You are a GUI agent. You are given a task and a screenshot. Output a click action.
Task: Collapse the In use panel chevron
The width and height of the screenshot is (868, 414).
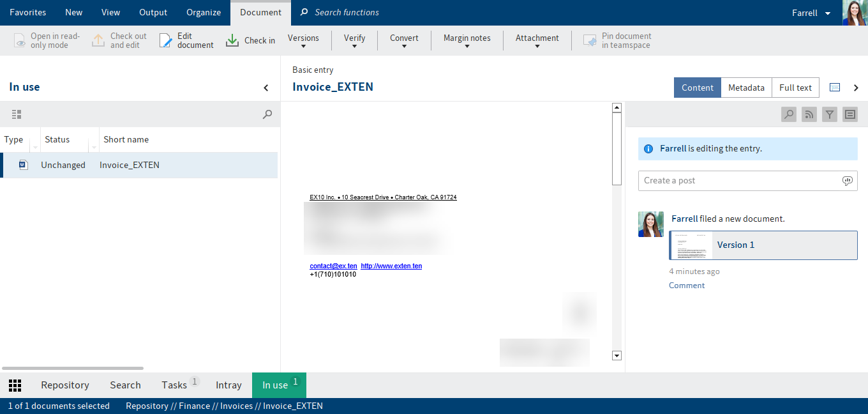click(266, 88)
